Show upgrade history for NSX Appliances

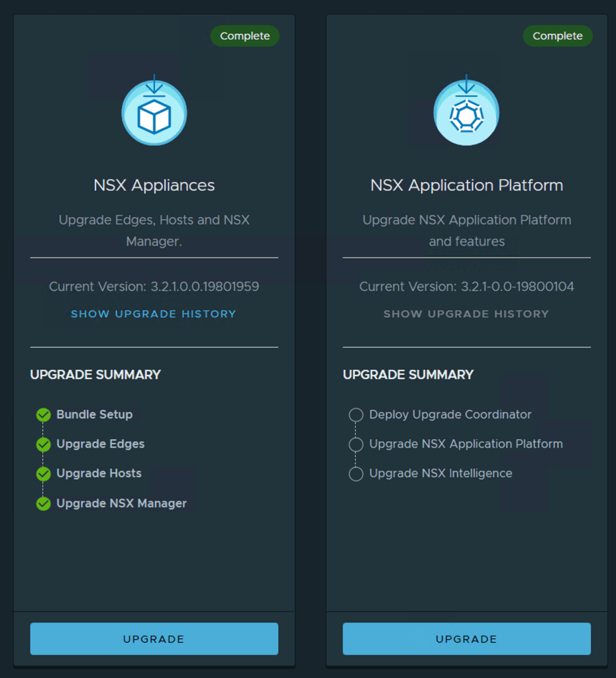click(154, 314)
